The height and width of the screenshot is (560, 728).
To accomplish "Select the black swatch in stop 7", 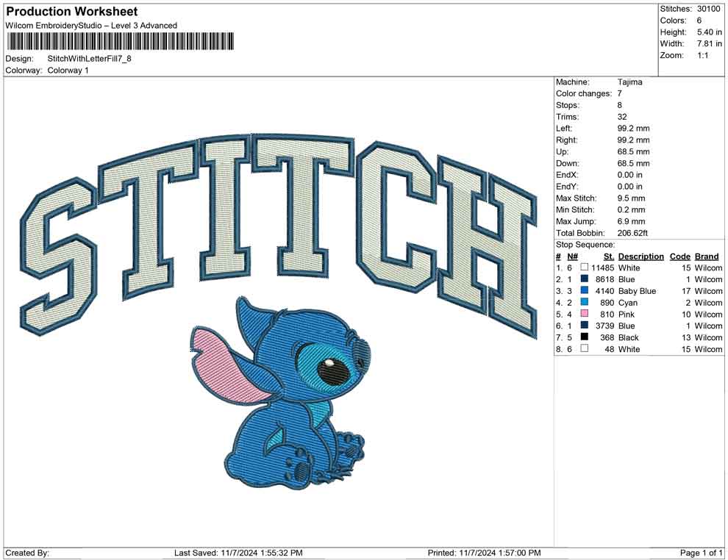I will click(x=584, y=337).
